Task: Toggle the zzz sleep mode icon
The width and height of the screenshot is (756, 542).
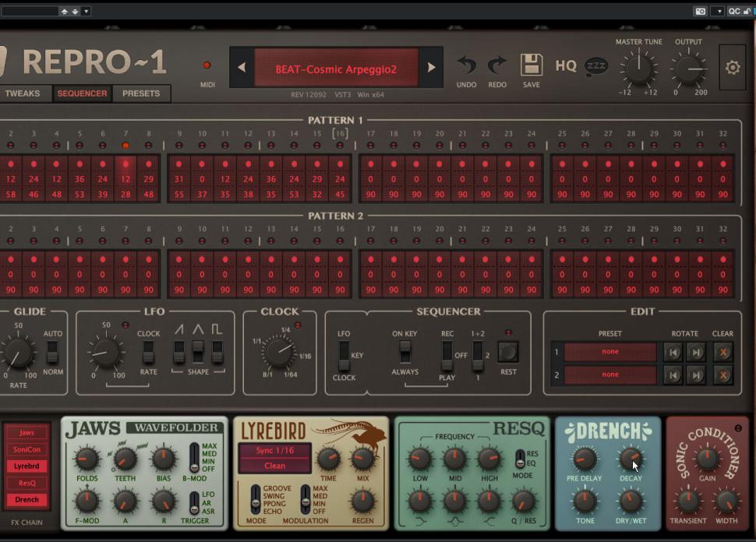Action: (x=596, y=66)
